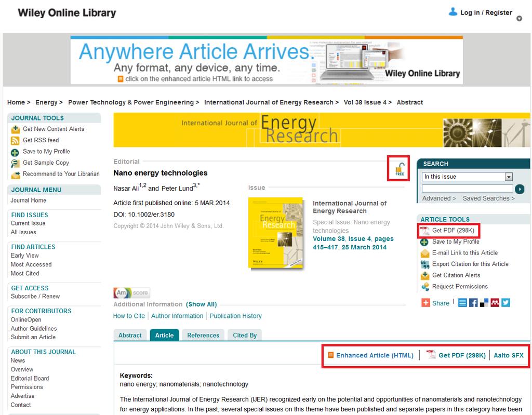This screenshot has width=532, height=415.
Task: Click Wiley Online Library logo
Action: [67, 13]
